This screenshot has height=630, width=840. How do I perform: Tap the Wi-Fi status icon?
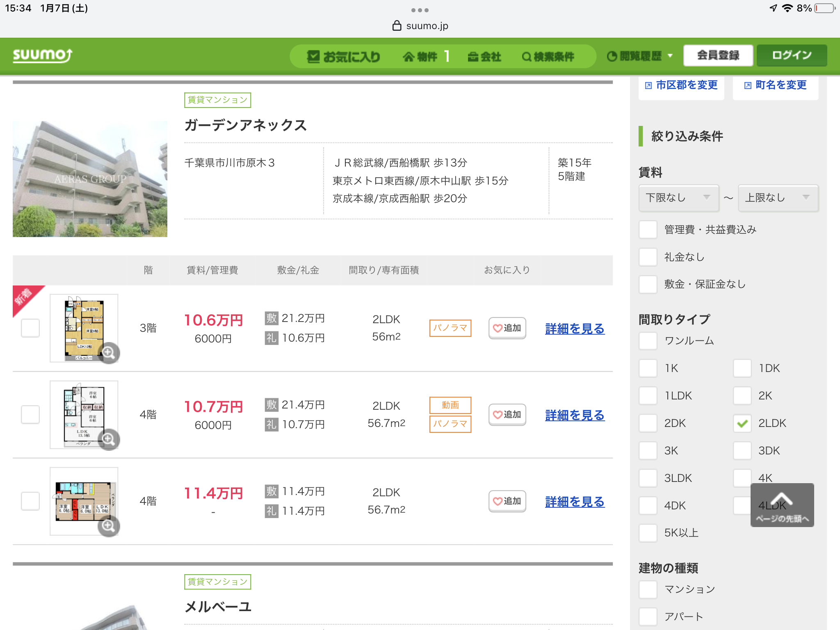click(x=787, y=8)
